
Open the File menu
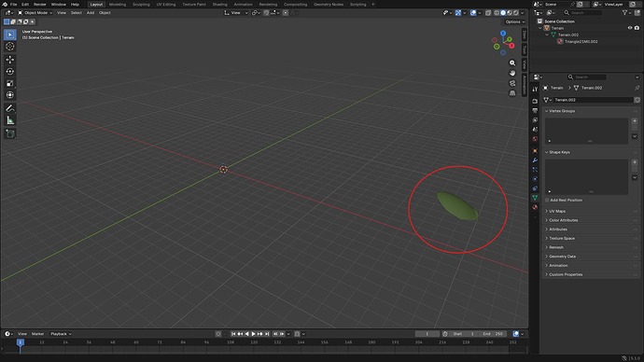click(14, 4)
